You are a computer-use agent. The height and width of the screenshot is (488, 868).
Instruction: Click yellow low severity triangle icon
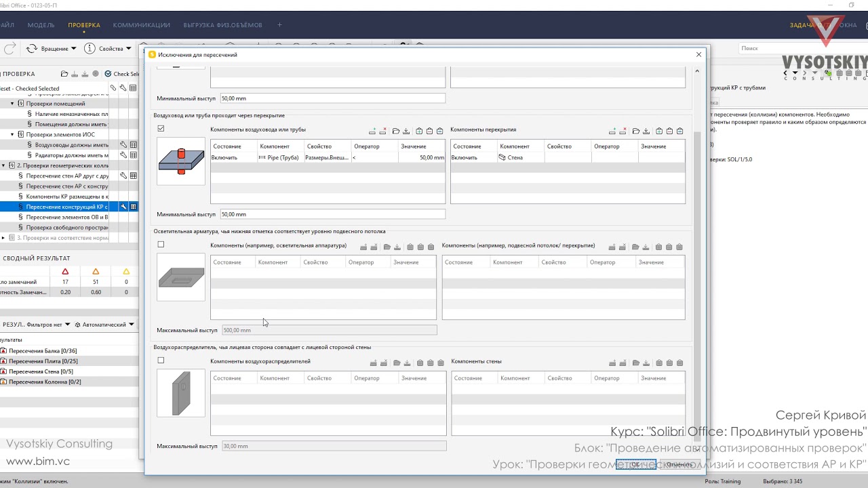pyautogui.click(x=126, y=272)
